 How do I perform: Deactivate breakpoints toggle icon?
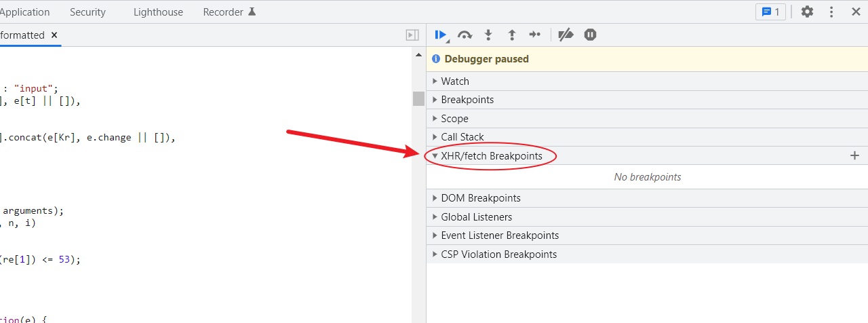pyautogui.click(x=566, y=35)
